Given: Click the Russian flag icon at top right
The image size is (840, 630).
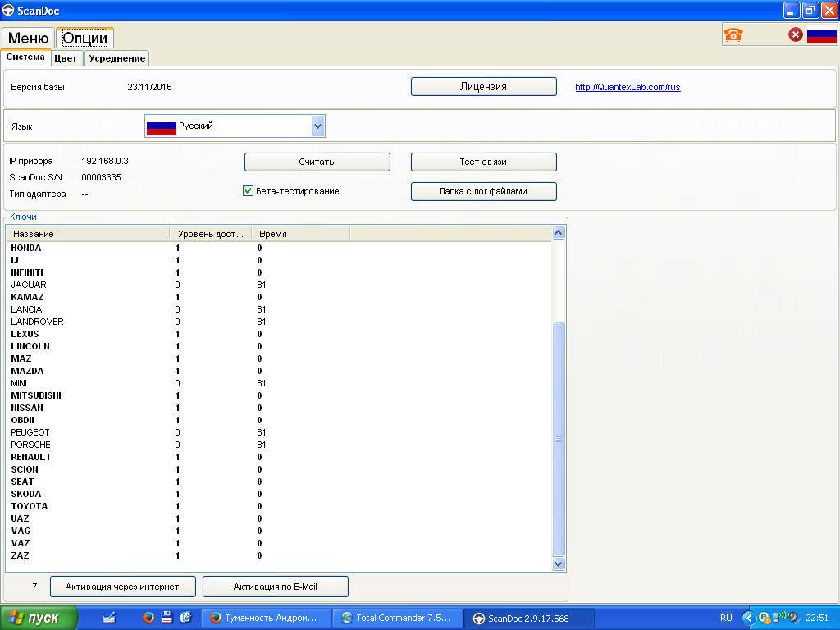Looking at the screenshot, I should click(x=821, y=34).
